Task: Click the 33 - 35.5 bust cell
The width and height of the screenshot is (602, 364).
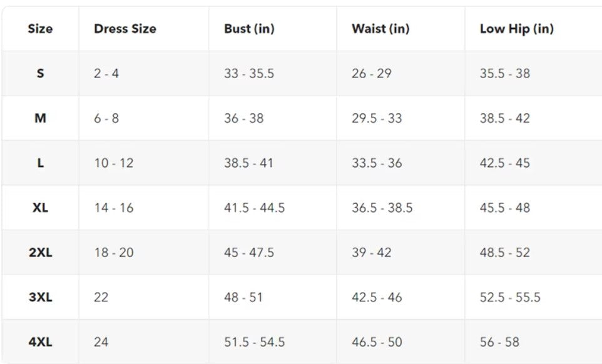Action: 249,73
